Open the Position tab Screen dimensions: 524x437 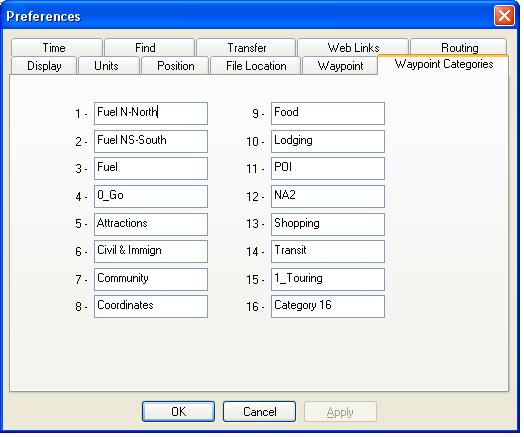[175, 65]
